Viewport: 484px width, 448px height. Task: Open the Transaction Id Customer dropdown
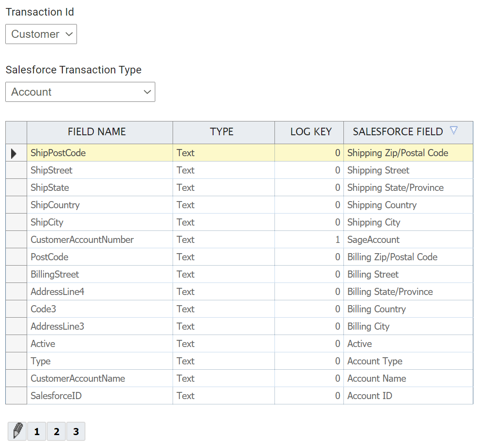(41, 34)
